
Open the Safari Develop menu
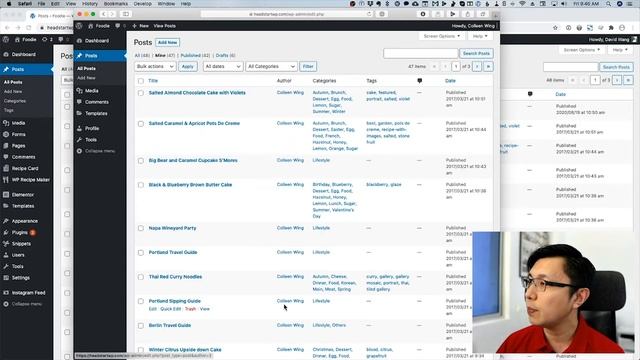click(142, 4)
